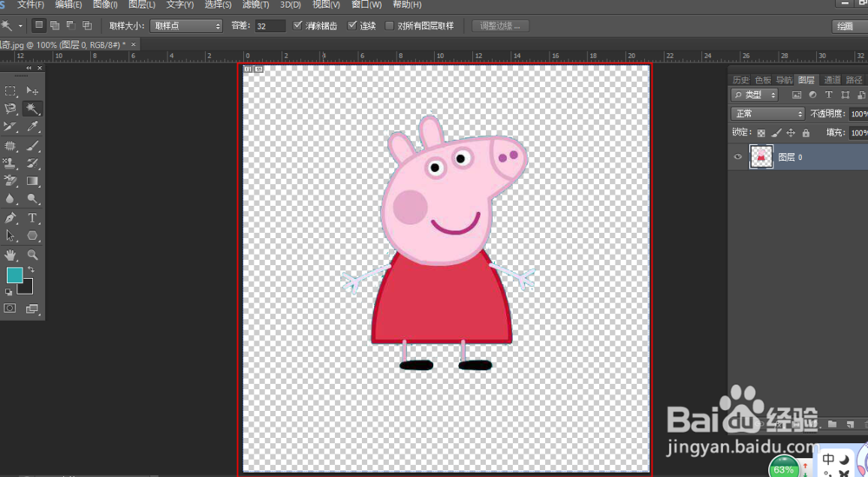The image size is (868, 477).
Task: Switch to 历史 history tab
Action: (x=740, y=80)
